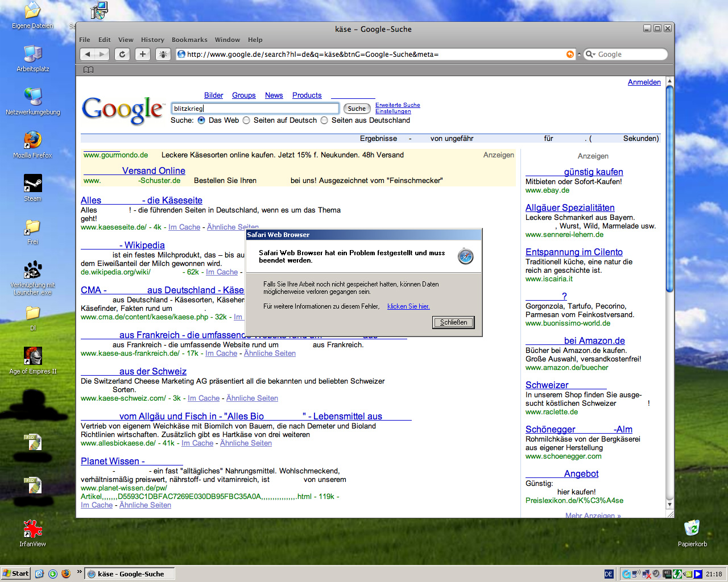Open the Edit menu
Screen dimensions: 728x582
105,40
